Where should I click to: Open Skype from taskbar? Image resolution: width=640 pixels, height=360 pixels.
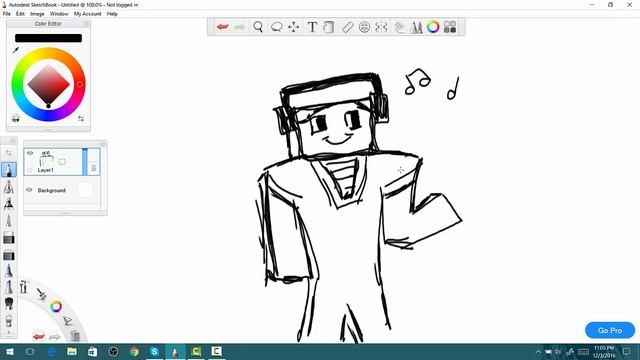[x=155, y=351]
